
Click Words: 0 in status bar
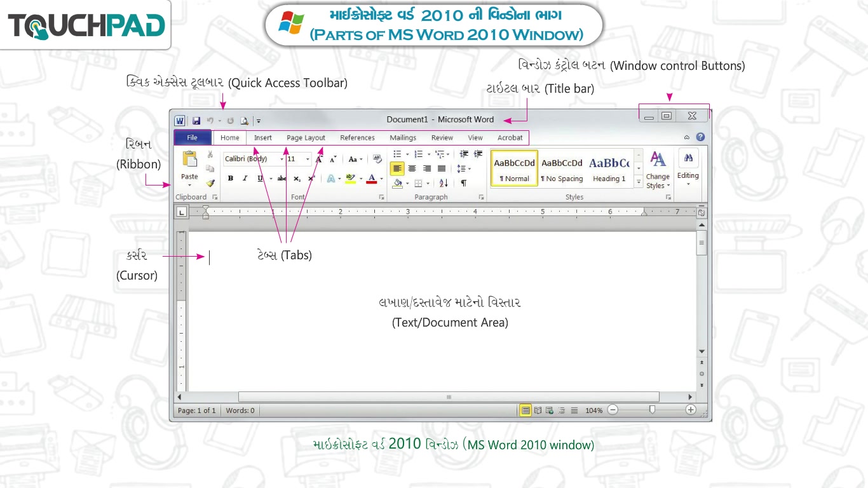click(240, 410)
